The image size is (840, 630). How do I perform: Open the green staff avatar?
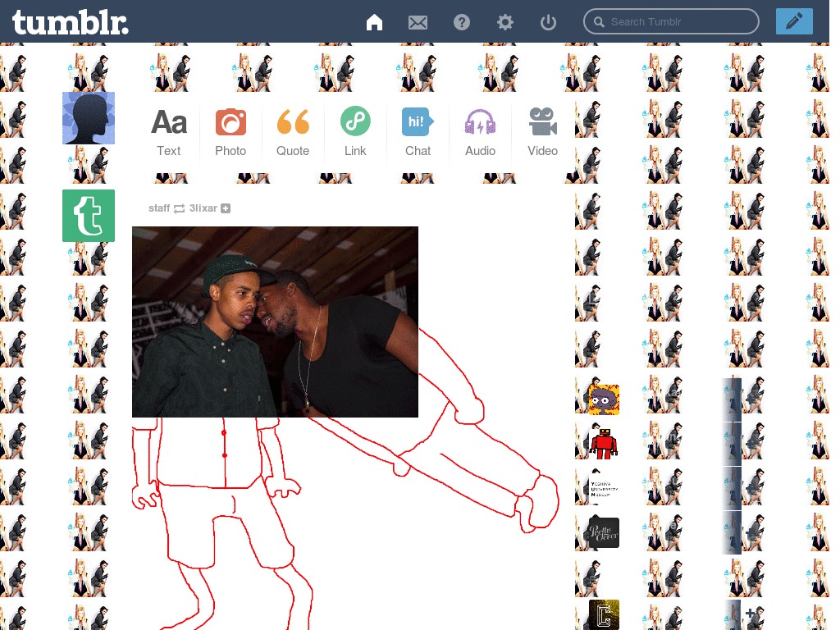pos(89,216)
